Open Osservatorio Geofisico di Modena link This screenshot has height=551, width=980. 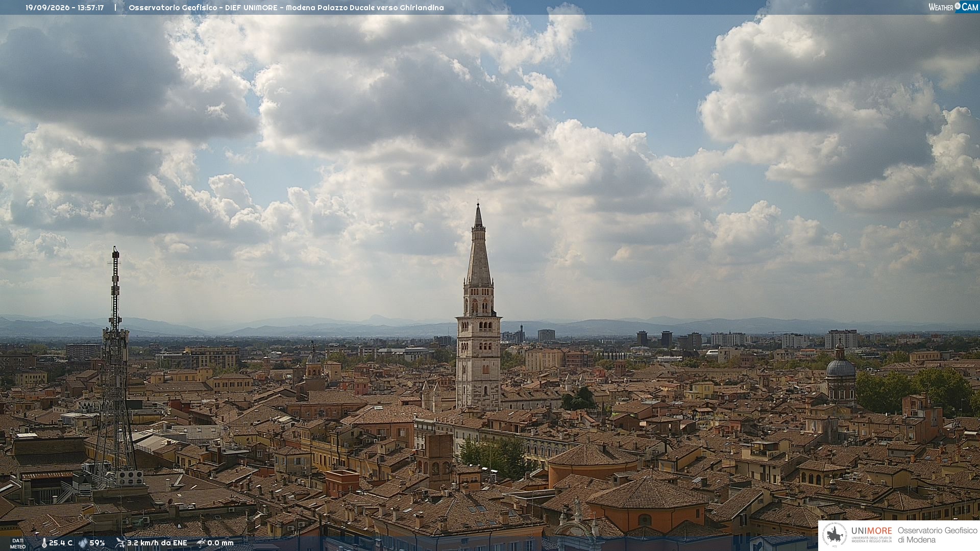(937, 535)
